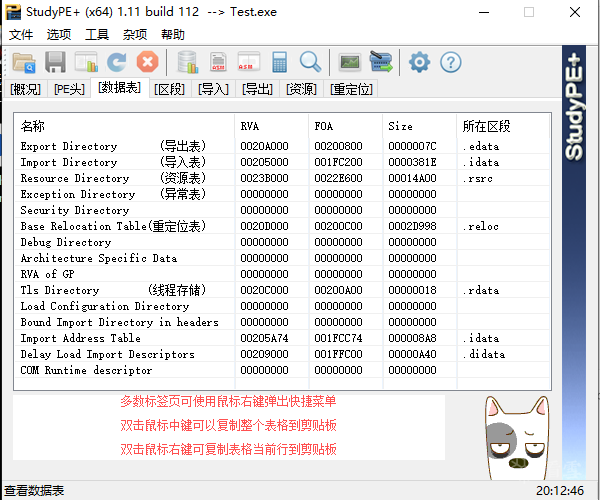Viewport: 600px width, 500px height.
Task: Click the .reloc section cell
Action: pyautogui.click(x=481, y=226)
